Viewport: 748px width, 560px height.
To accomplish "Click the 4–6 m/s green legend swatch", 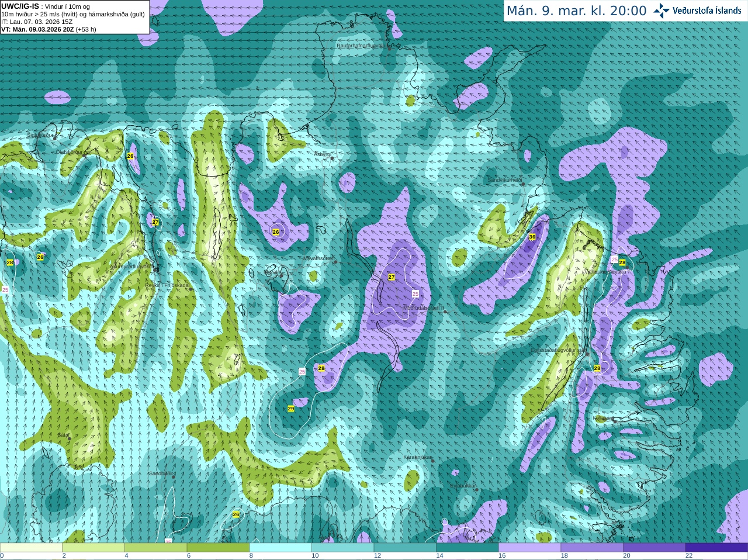I will [x=155, y=548].
